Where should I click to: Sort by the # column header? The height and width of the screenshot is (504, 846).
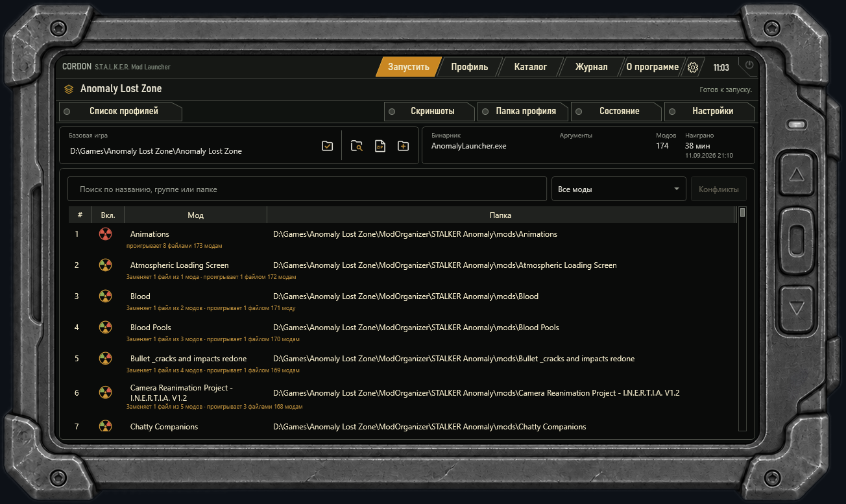pyautogui.click(x=80, y=215)
